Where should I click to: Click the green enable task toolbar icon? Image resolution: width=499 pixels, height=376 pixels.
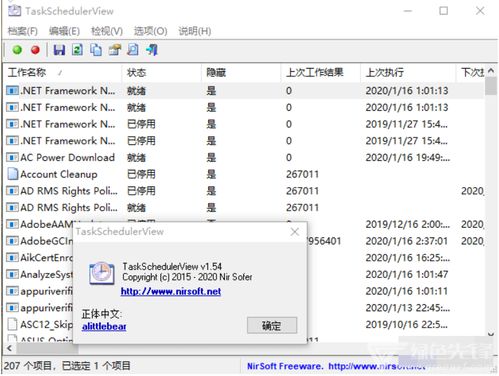[x=17, y=50]
